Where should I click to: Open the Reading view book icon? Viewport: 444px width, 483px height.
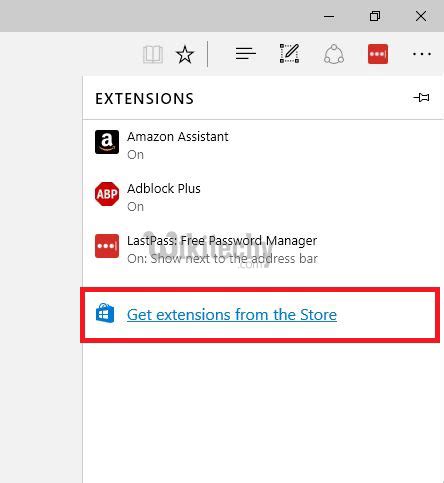coord(153,54)
